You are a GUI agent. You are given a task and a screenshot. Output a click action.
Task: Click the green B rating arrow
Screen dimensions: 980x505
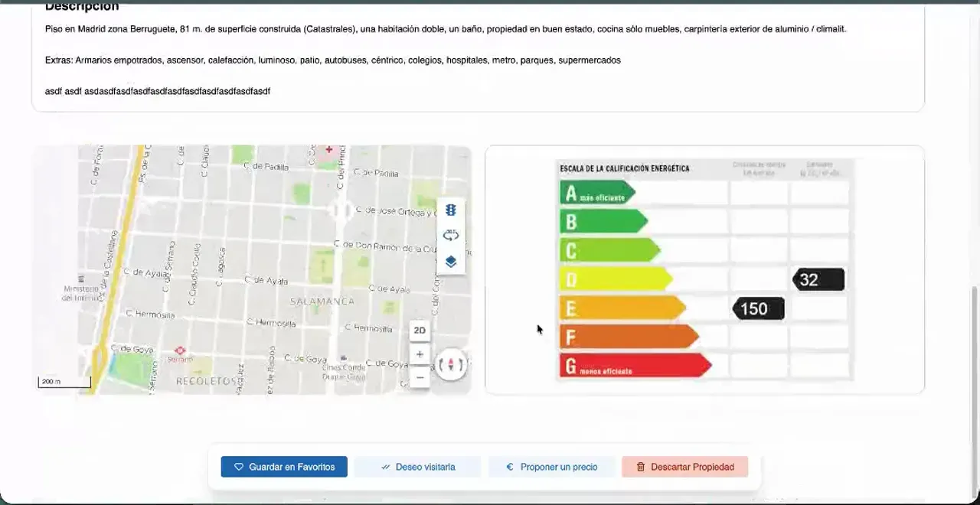point(603,222)
